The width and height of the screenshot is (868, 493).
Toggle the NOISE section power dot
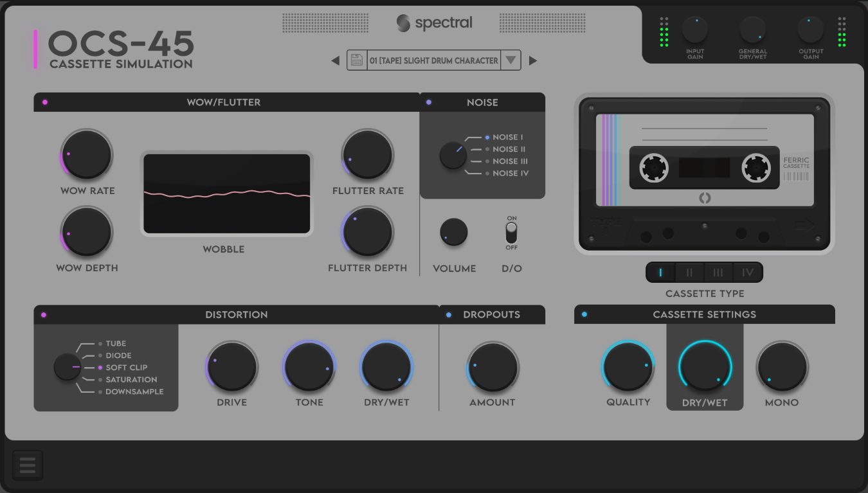(429, 102)
